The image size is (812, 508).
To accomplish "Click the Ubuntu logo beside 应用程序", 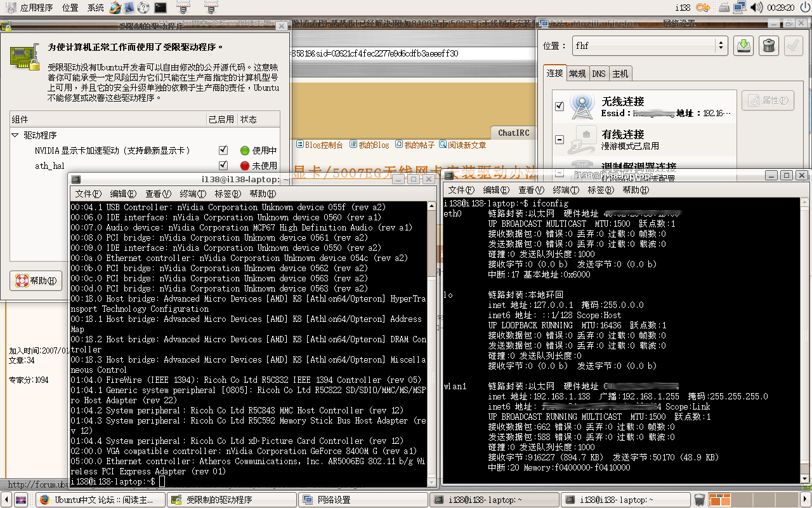I will 10,8.
